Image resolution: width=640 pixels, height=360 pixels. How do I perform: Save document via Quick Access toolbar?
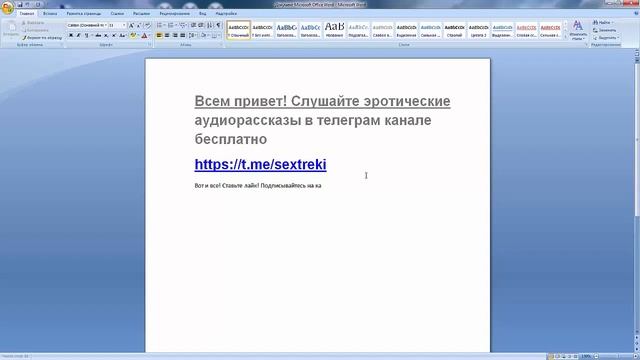coord(20,4)
